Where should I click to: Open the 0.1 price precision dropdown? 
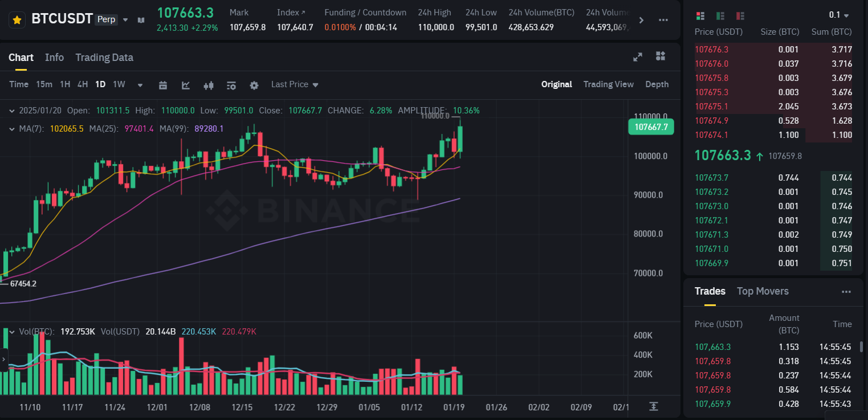[x=839, y=15]
